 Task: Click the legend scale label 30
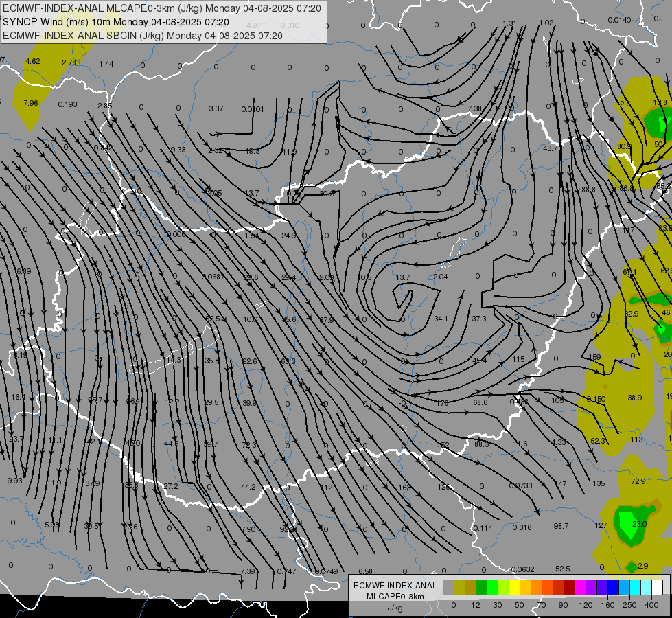click(497, 605)
